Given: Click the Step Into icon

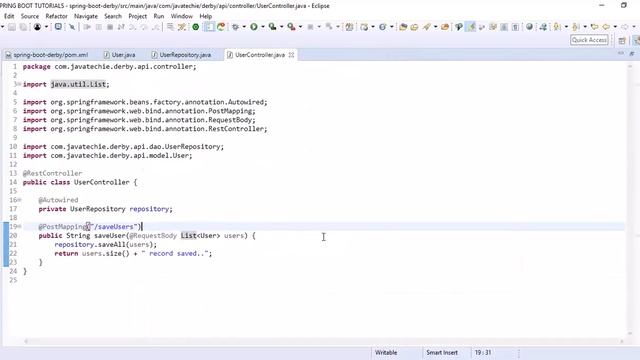Looking at the screenshot, I should click(133, 27).
